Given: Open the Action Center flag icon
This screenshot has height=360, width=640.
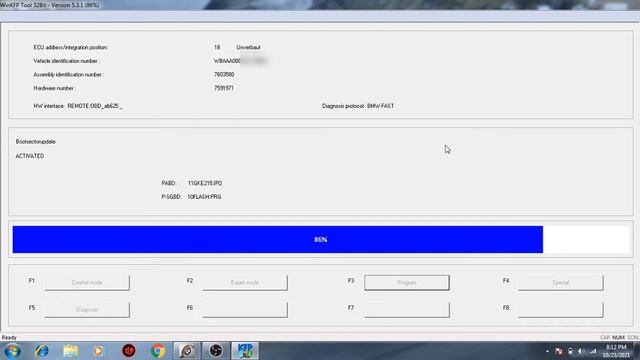Looking at the screenshot, I should [559, 351].
